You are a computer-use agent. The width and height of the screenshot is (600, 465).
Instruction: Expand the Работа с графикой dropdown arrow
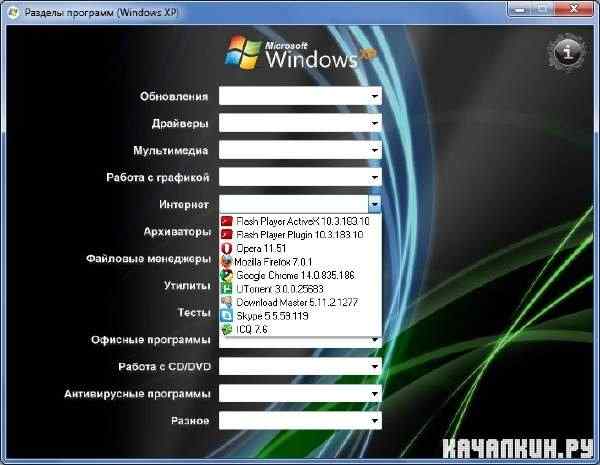click(375, 177)
